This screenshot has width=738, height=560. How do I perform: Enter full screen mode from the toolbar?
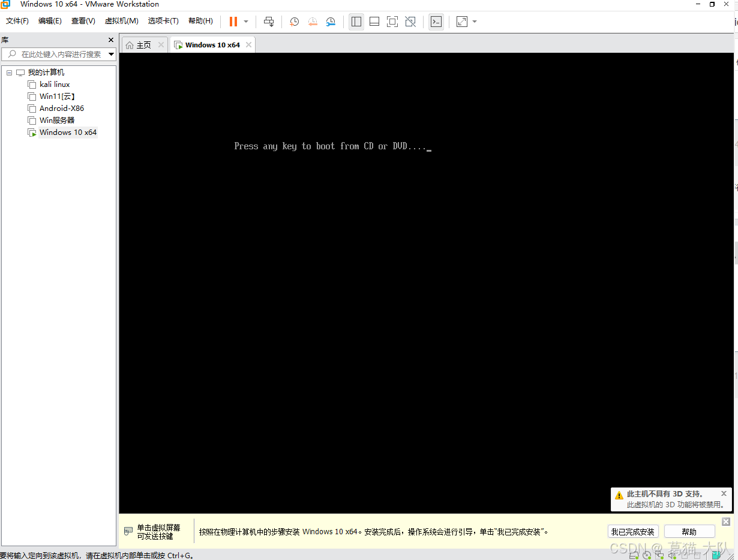(x=392, y=22)
